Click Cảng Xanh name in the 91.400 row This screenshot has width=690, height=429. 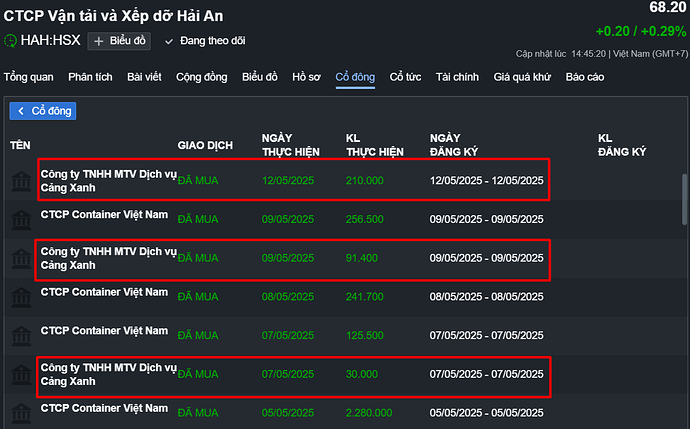tap(109, 258)
